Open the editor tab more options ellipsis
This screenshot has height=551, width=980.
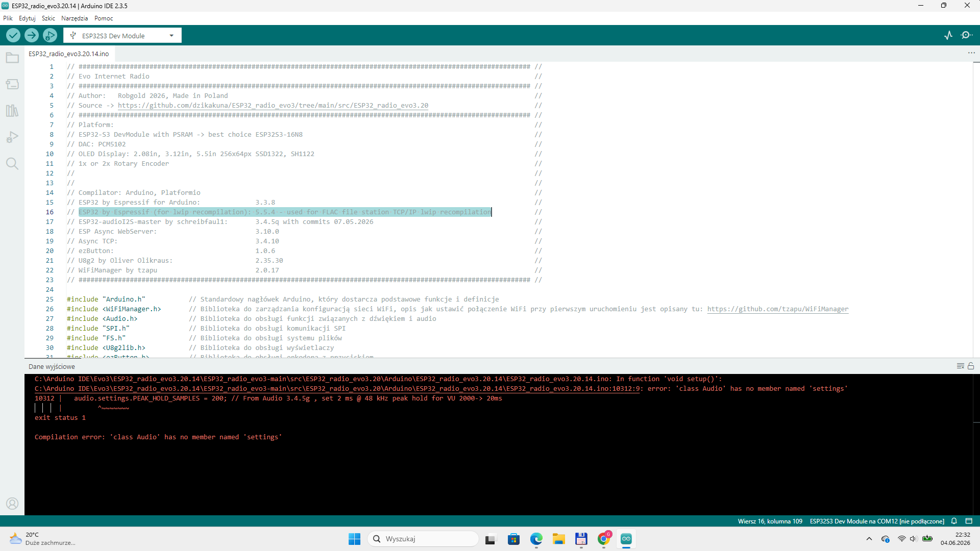coord(971,53)
